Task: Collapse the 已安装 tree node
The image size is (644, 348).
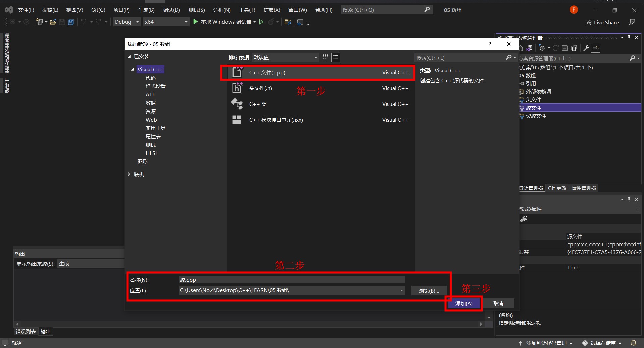Action: (129, 57)
